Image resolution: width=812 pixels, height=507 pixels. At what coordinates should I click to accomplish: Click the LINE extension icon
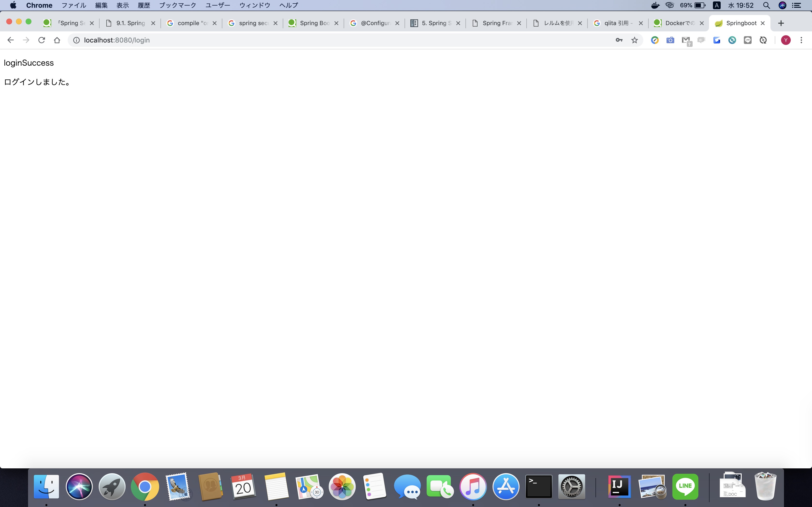[x=747, y=40]
